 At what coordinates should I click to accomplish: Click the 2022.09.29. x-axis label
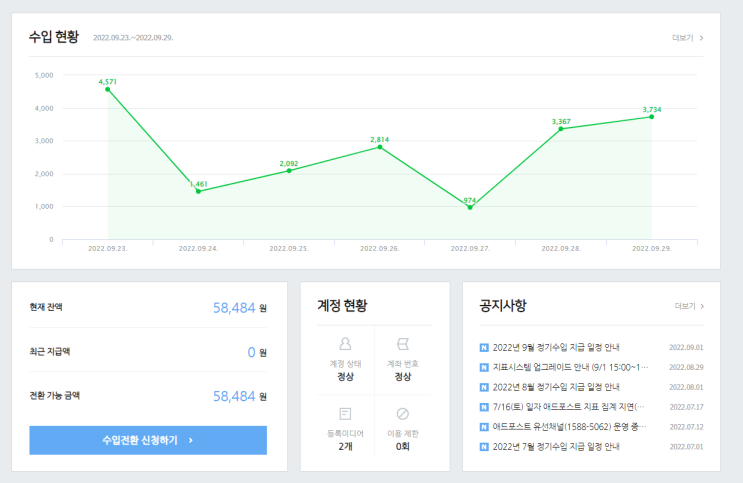(x=652, y=248)
